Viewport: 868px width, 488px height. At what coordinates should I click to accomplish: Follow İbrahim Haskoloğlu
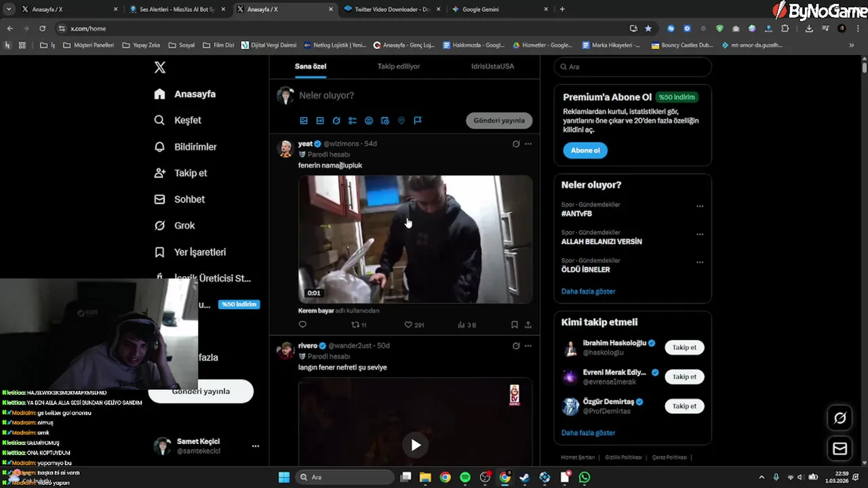pyautogui.click(x=684, y=347)
